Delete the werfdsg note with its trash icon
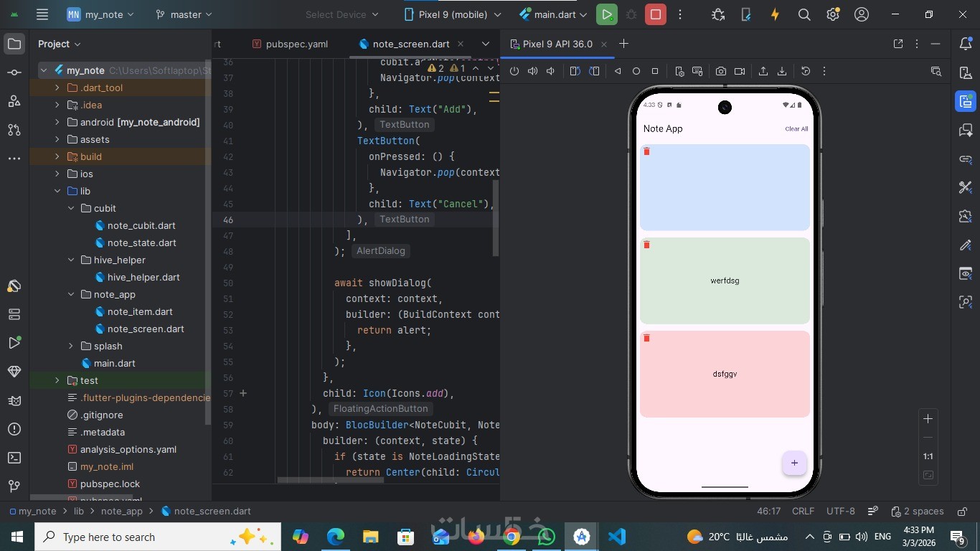 (x=646, y=245)
